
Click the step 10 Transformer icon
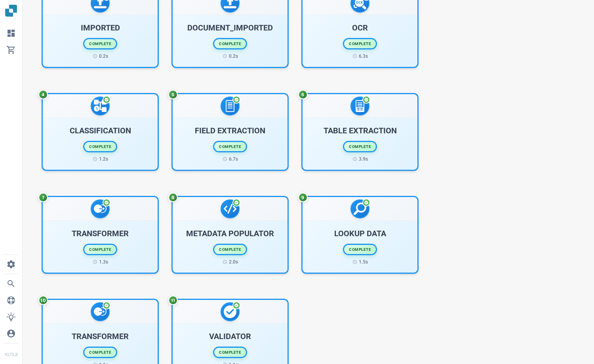pos(100,312)
